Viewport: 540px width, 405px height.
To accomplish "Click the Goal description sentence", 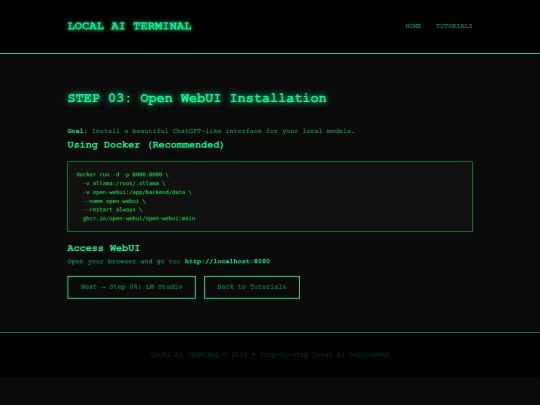I will 211,131.
